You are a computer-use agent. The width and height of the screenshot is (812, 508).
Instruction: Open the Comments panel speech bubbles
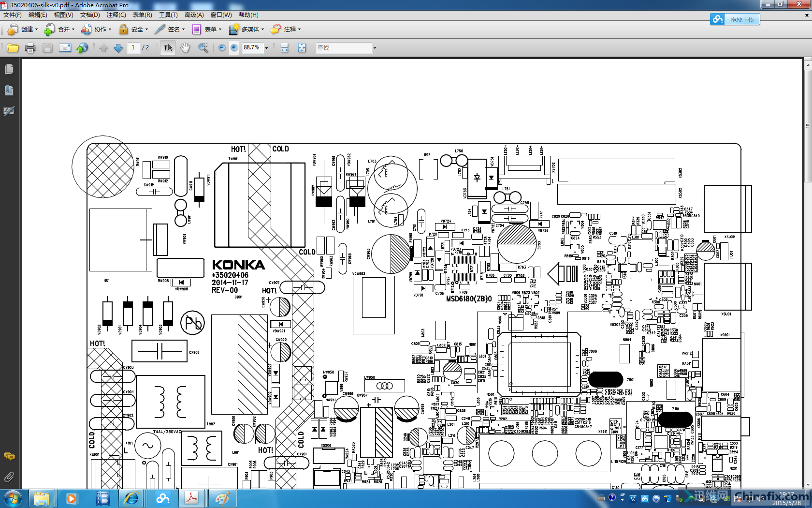(x=9, y=456)
